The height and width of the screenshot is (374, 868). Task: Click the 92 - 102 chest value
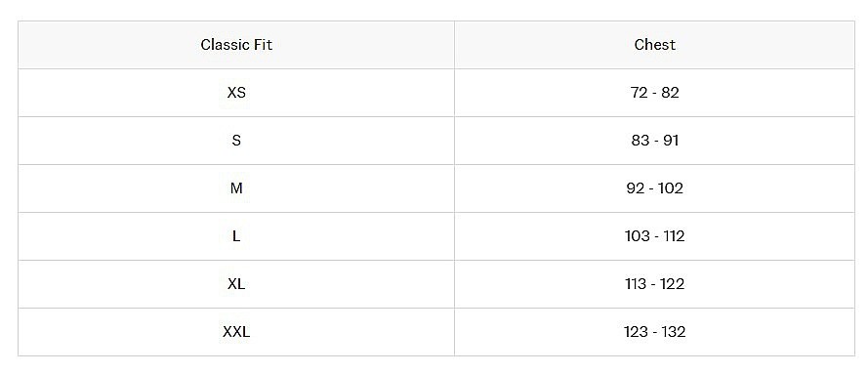(655, 188)
